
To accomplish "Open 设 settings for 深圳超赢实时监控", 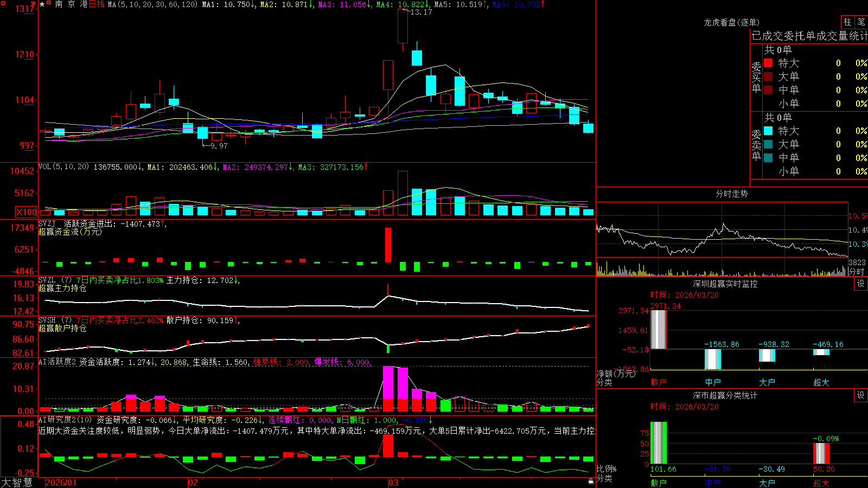I will pyautogui.click(x=861, y=284).
